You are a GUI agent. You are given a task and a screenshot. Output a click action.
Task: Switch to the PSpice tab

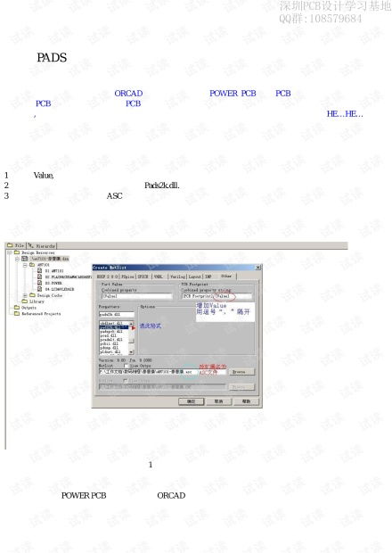[x=127, y=276]
